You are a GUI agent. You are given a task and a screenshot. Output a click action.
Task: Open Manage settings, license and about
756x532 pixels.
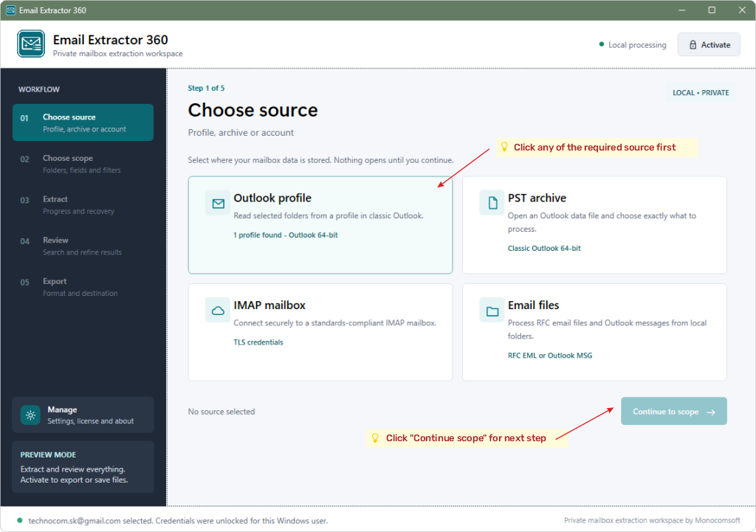[83, 415]
